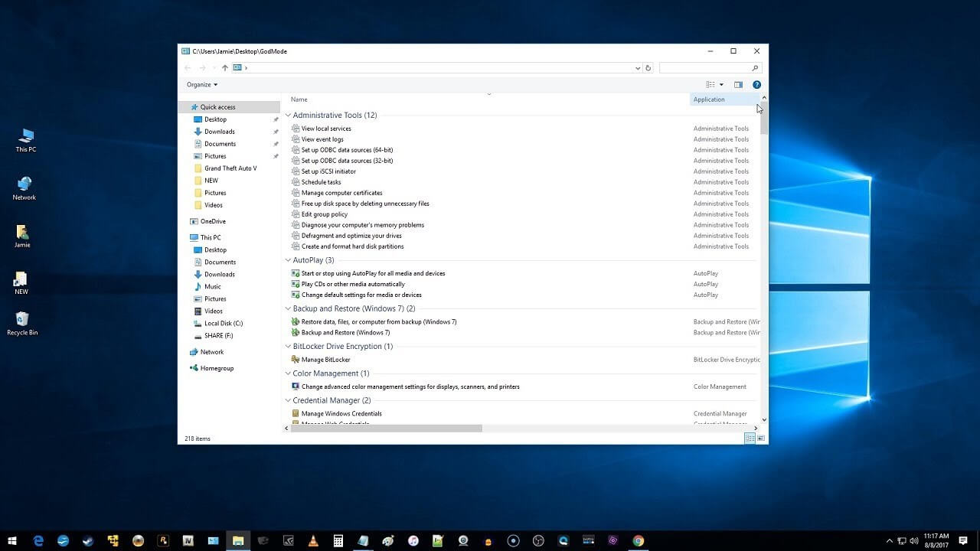Switch to large icons view in status bar
This screenshot has width=980, height=551.
point(761,439)
